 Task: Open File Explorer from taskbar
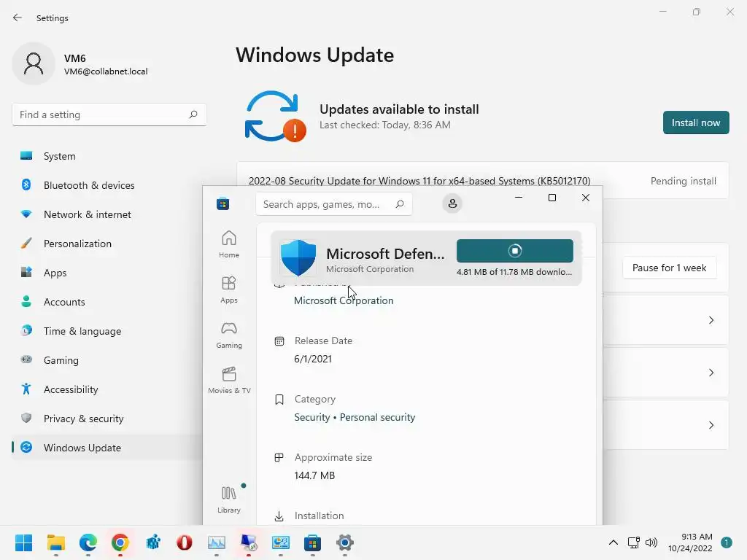coord(55,542)
